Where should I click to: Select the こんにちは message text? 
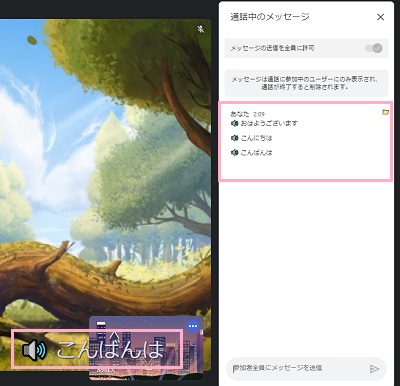click(x=256, y=138)
